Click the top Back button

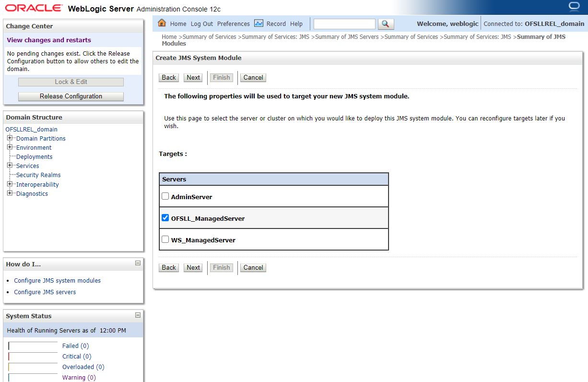point(169,77)
